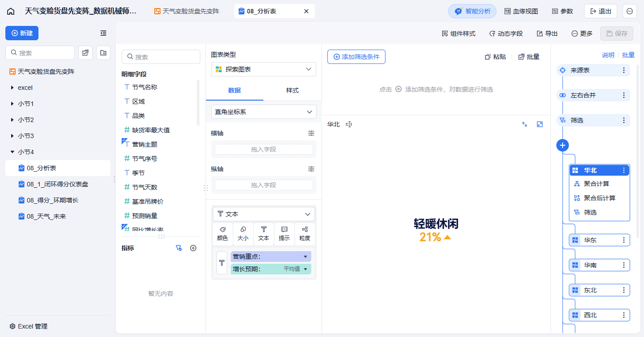
Task: Maximize the chart preview
Action: (540, 124)
